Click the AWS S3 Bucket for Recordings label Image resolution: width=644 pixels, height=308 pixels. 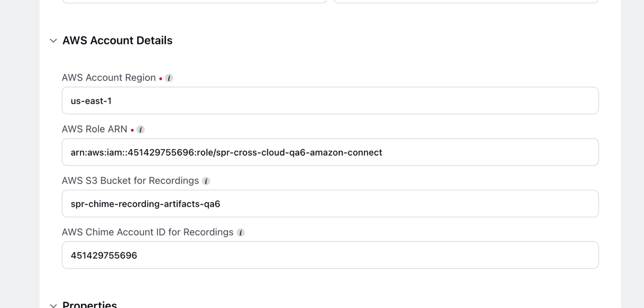click(x=130, y=180)
